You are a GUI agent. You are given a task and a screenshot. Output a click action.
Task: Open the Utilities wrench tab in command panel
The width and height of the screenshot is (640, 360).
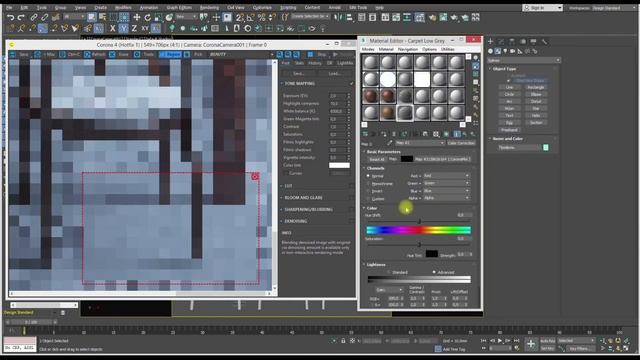[544, 42]
